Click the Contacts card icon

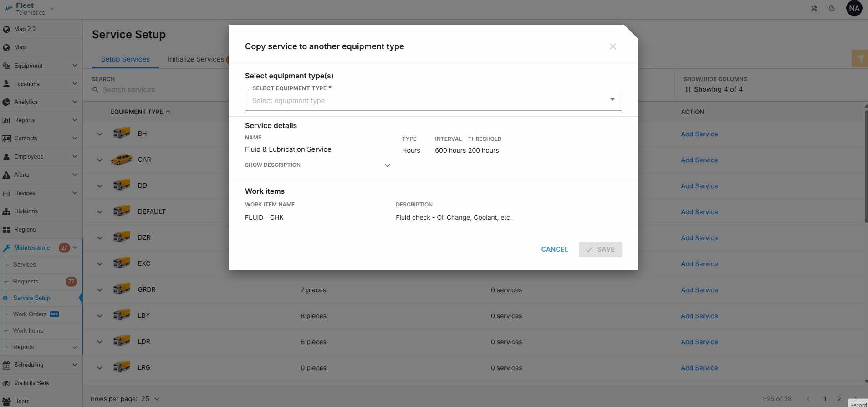click(x=6, y=139)
